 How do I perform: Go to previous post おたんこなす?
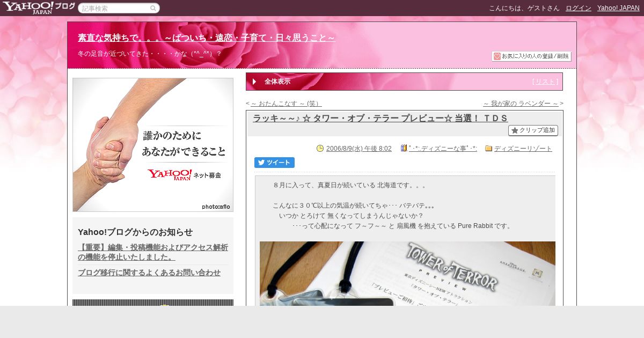pos(286,104)
